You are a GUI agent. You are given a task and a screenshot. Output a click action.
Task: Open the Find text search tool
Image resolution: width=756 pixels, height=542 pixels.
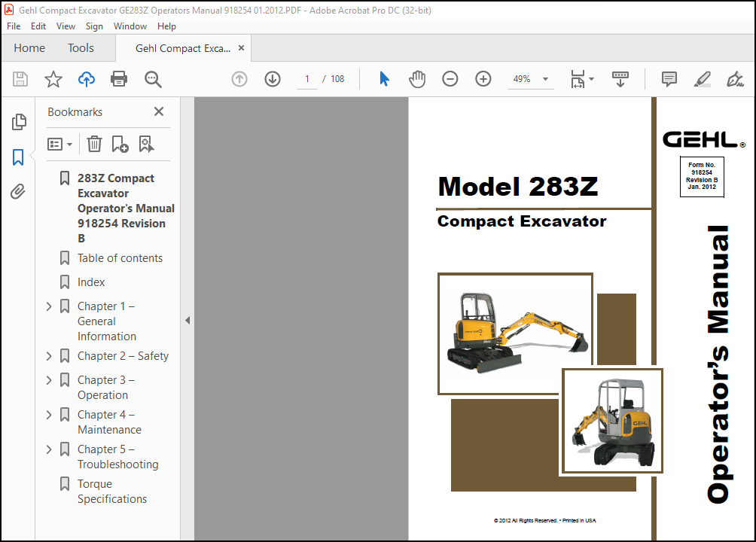pyautogui.click(x=153, y=79)
